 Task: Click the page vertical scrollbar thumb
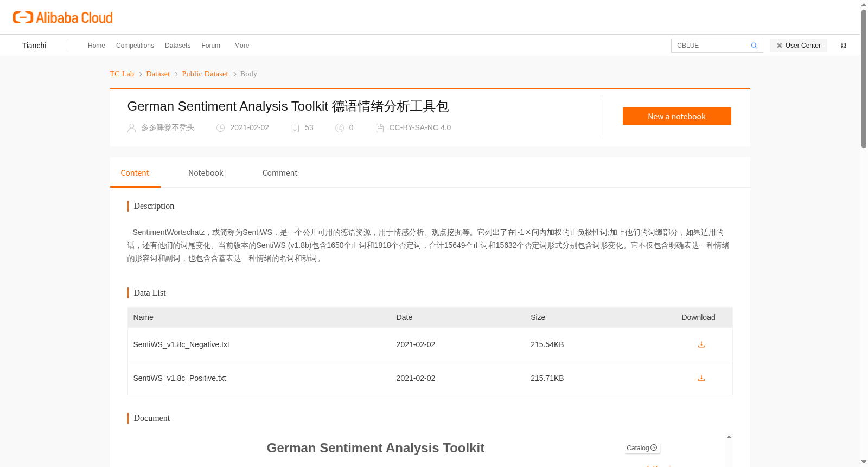[x=864, y=79]
